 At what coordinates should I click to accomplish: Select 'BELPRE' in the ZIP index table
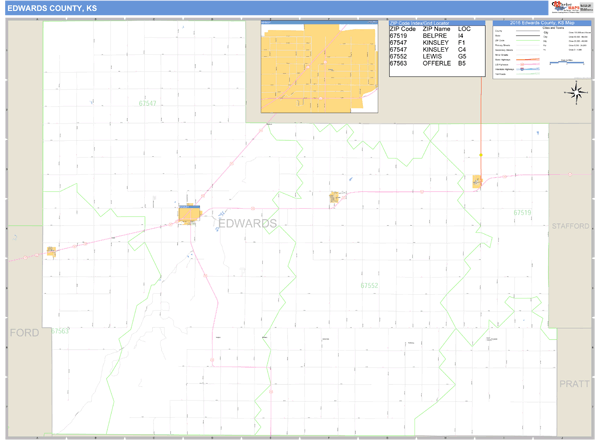pos(435,36)
